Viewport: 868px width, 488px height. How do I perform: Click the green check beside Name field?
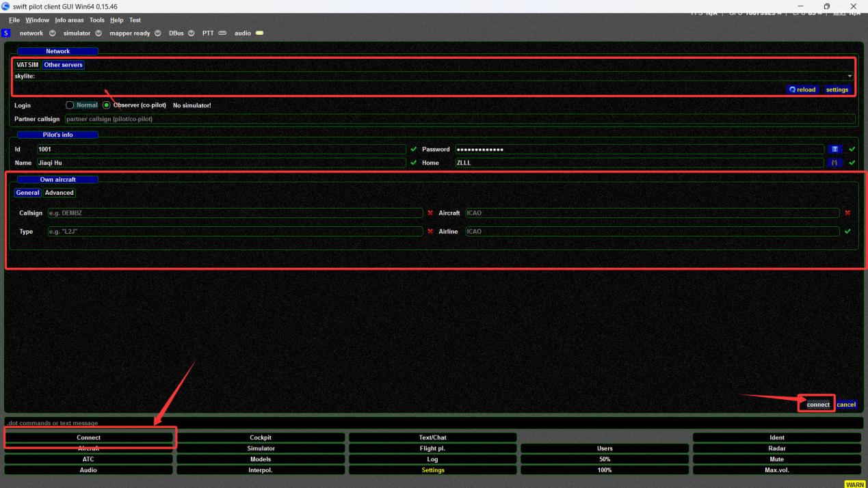413,163
